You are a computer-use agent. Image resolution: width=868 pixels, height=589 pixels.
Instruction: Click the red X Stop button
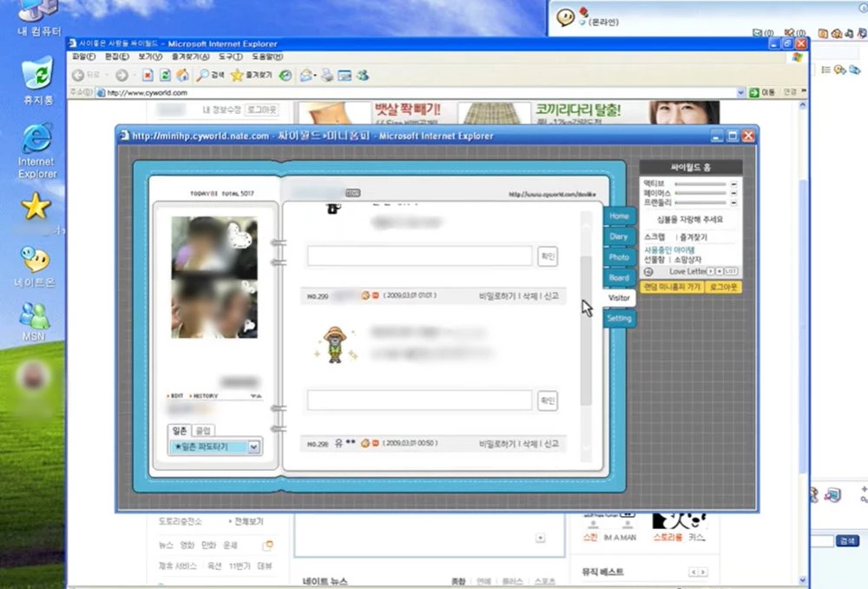coord(148,76)
